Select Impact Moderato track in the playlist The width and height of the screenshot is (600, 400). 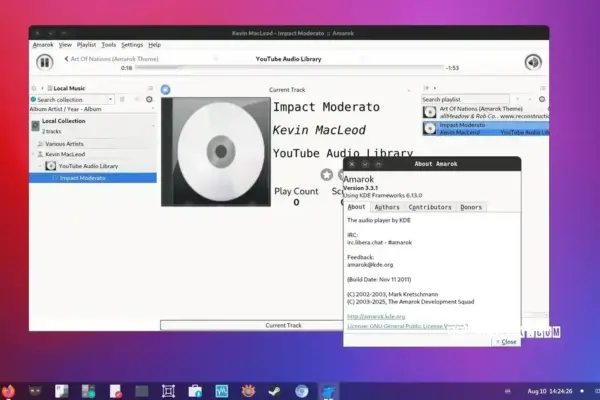point(485,129)
